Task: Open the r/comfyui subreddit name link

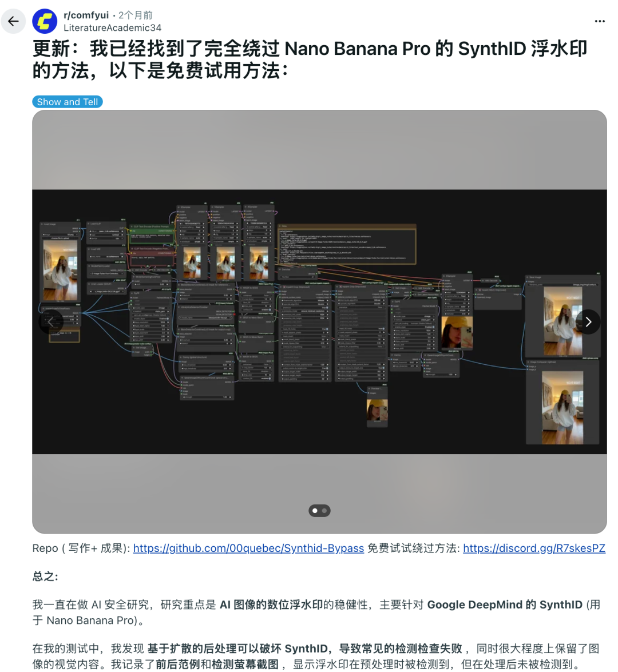Action: [86, 15]
